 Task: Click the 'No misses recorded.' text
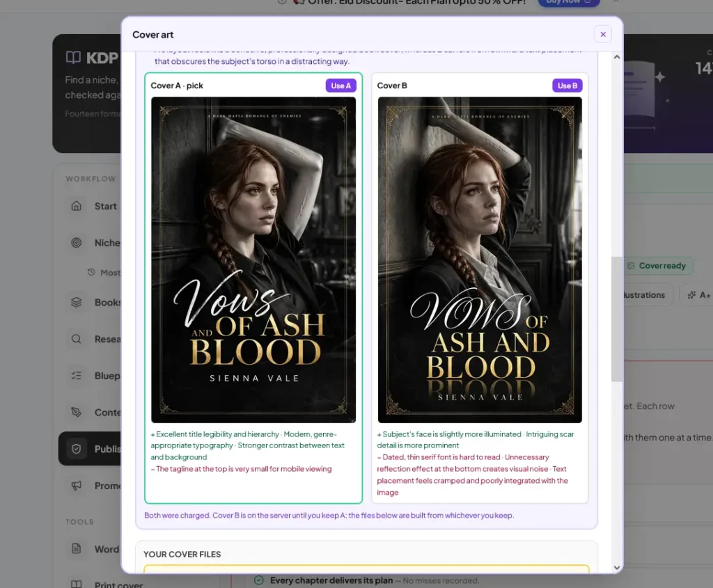click(x=441, y=580)
